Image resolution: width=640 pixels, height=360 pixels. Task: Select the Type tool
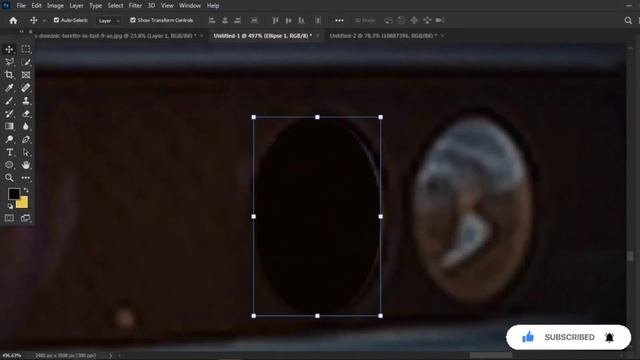9,152
